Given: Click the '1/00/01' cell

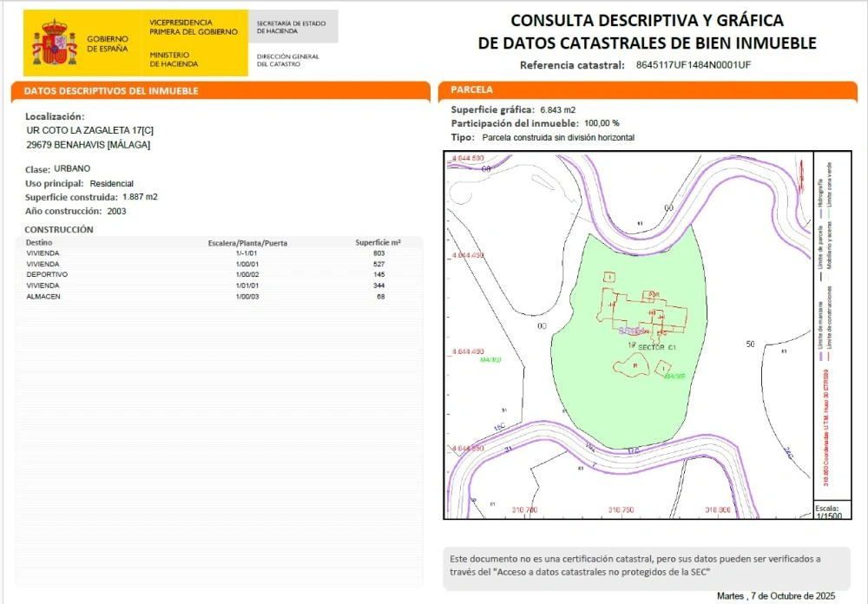Looking at the screenshot, I should click(x=247, y=264).
